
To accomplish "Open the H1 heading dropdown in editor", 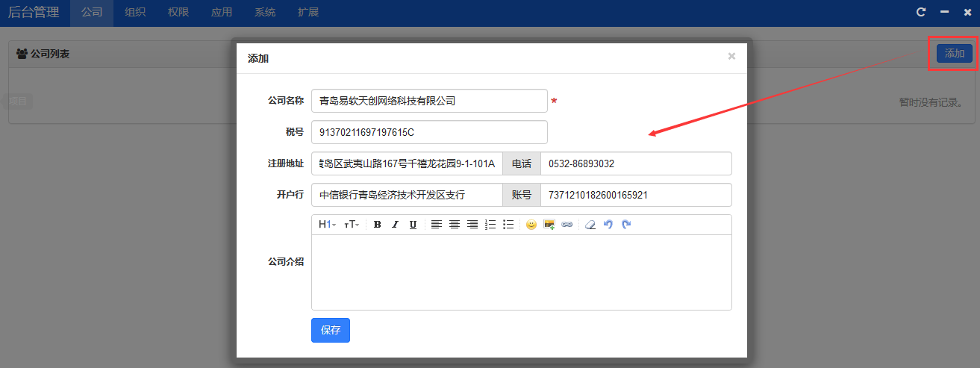I will (327, 224).
